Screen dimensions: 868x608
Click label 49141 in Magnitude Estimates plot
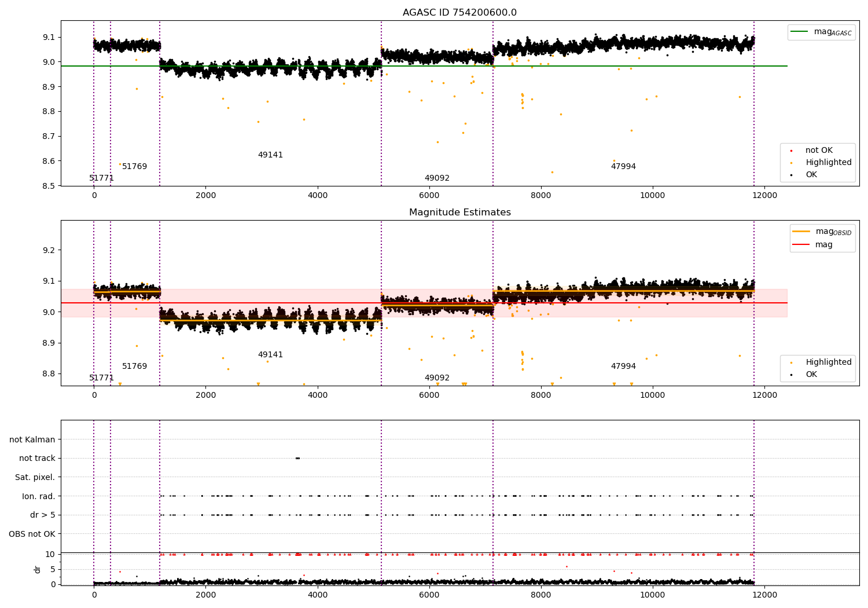pyautogui.click(x=270, y=355)
